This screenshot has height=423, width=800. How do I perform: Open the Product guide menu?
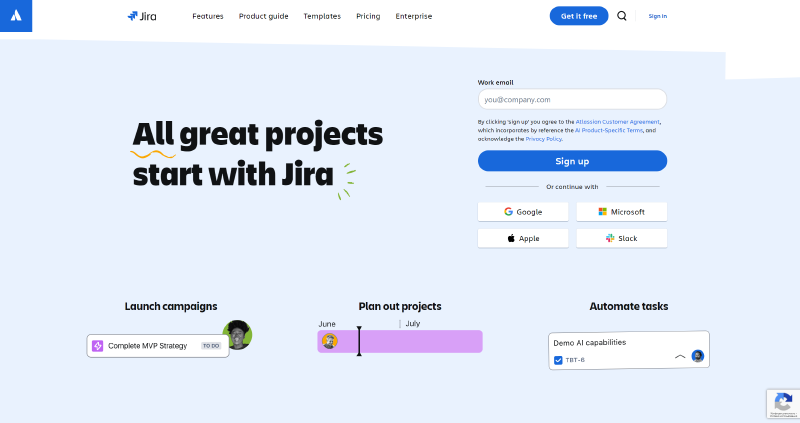pos(263,16)
